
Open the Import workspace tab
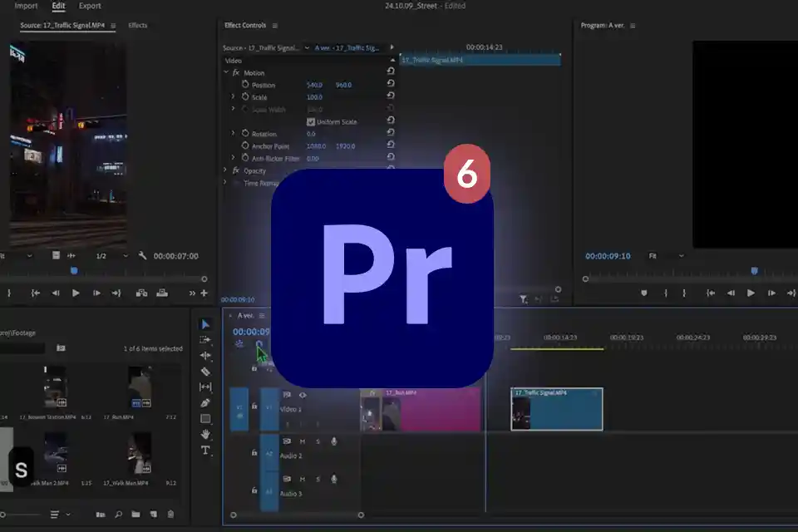tap(26, 6)
